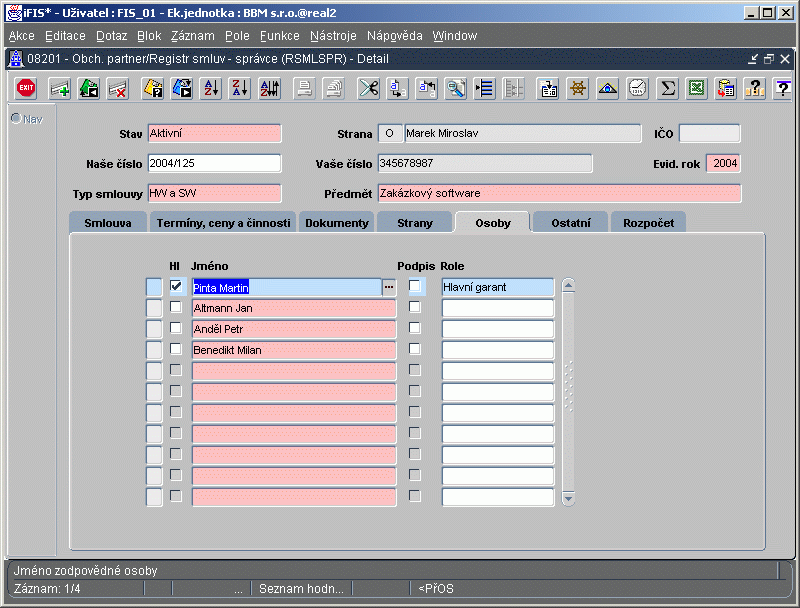
Task: Click the ship wheel navigation icon
Action: pos(578,88)
